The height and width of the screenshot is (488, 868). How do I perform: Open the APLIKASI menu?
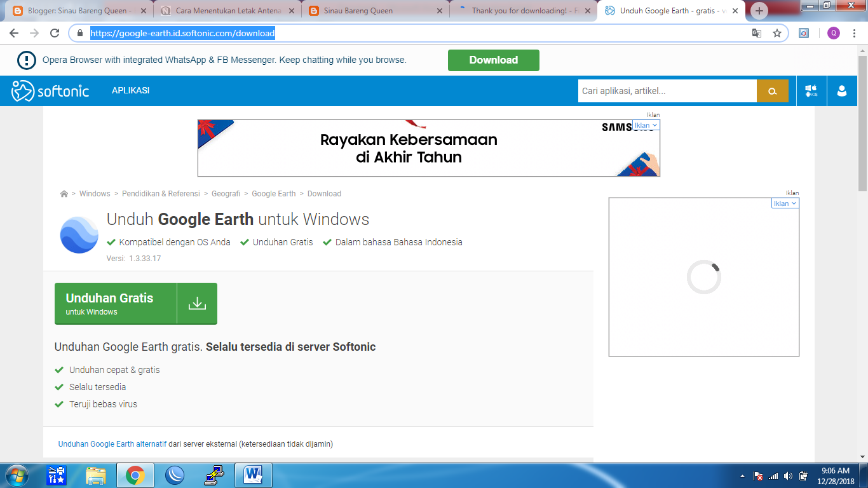pyautogui.click(x=130, y=91)
